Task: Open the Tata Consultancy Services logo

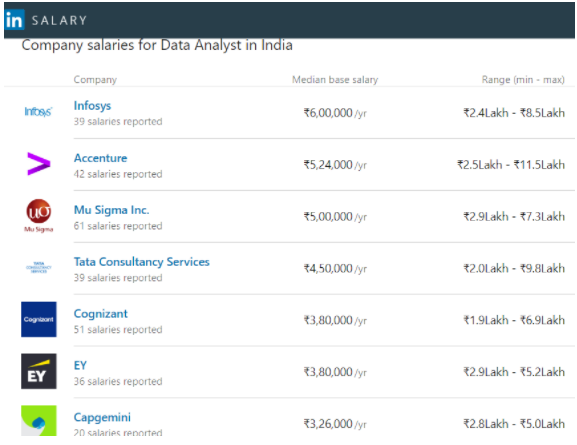Action: click(x=39, y=267)
